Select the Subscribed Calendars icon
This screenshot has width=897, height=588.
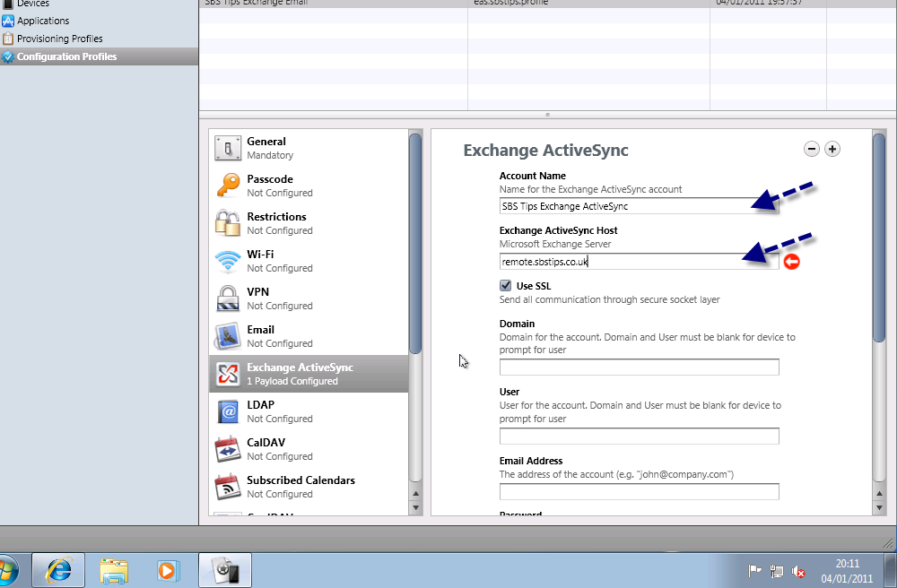point(228,487)
